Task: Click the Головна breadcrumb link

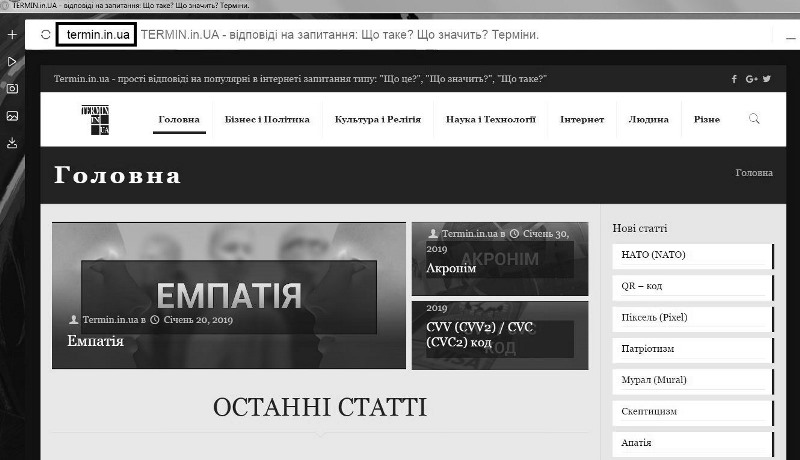Action: pos(754,173)
